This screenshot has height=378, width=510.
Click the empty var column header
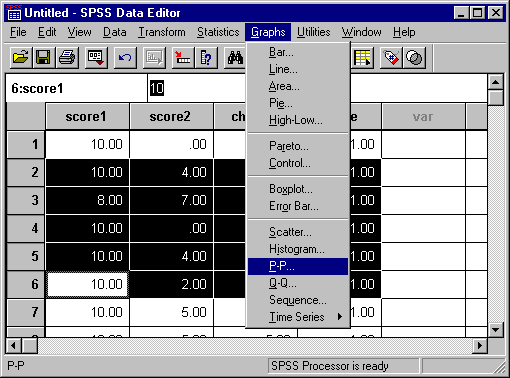pos(423,117)
